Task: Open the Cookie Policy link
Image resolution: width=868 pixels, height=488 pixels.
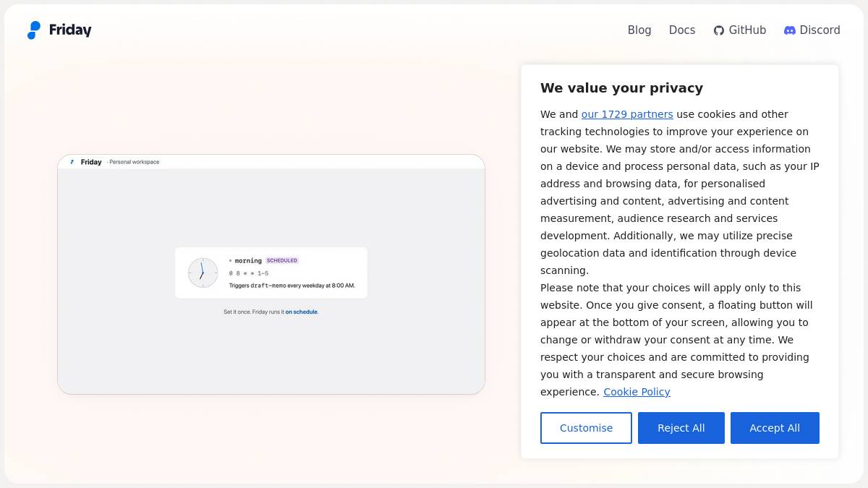Action: pyautogui.click(x=637, y=392)
